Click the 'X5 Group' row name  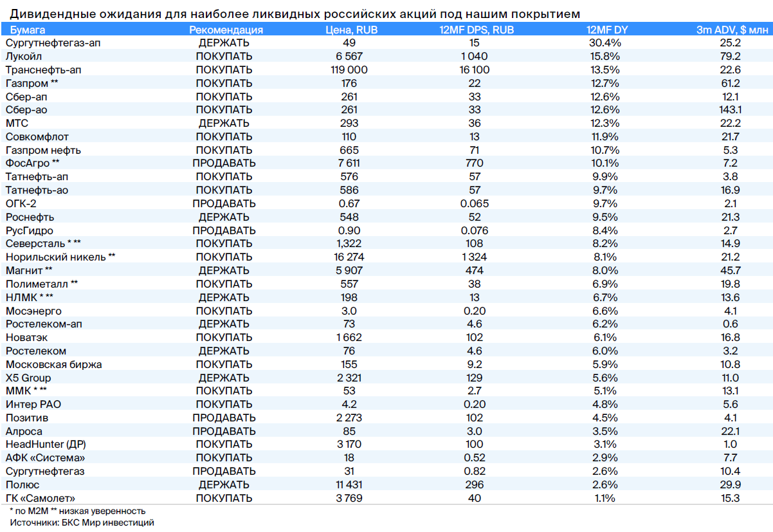pos(28,378)
